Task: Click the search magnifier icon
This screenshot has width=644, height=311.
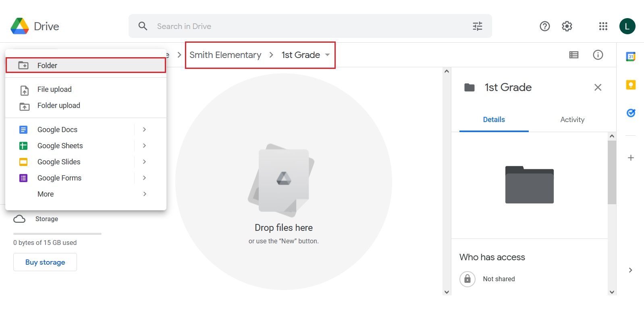Action: [x=143, y=26]
